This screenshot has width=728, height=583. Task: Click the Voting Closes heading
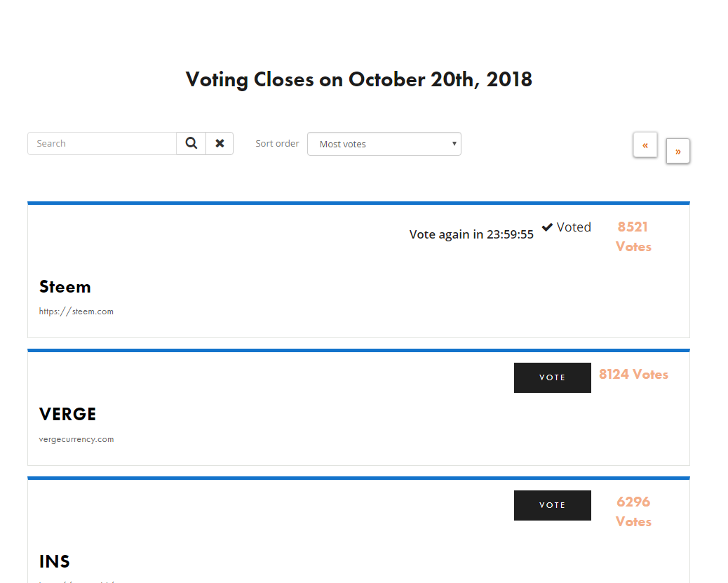point(359,79)
